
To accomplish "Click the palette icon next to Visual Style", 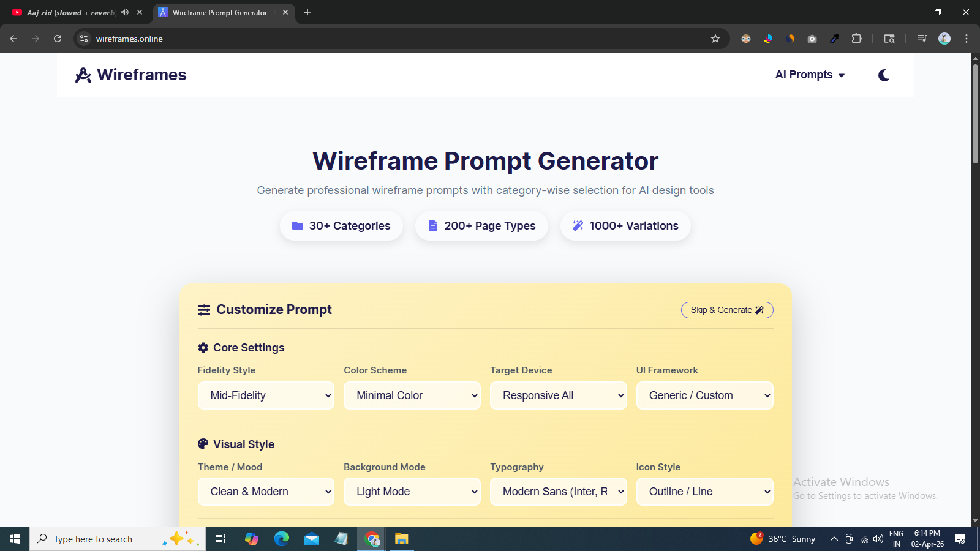I will pos(203,444).
